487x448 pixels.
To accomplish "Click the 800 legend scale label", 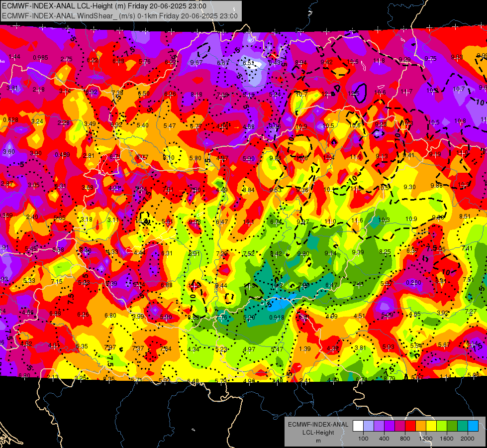I will pyautogui.click(x=405, y=439).
